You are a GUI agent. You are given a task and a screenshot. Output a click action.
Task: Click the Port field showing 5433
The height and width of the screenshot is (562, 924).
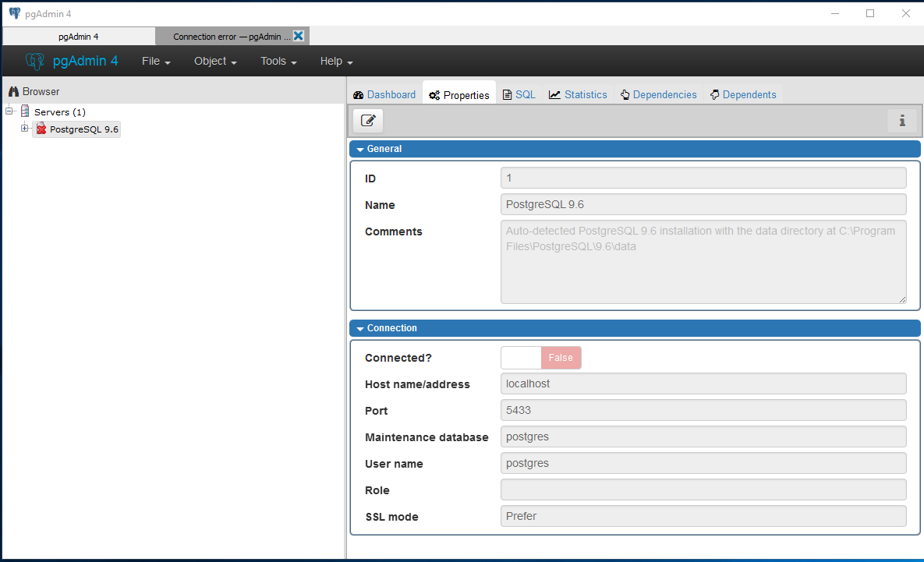click(x=703, y=410)
